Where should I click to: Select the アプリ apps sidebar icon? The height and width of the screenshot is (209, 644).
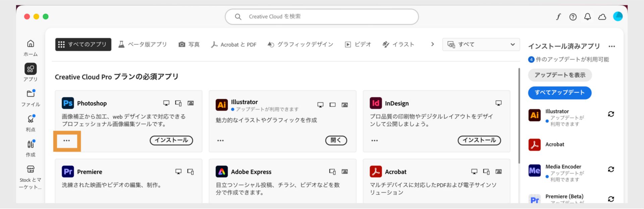[31, 69]
